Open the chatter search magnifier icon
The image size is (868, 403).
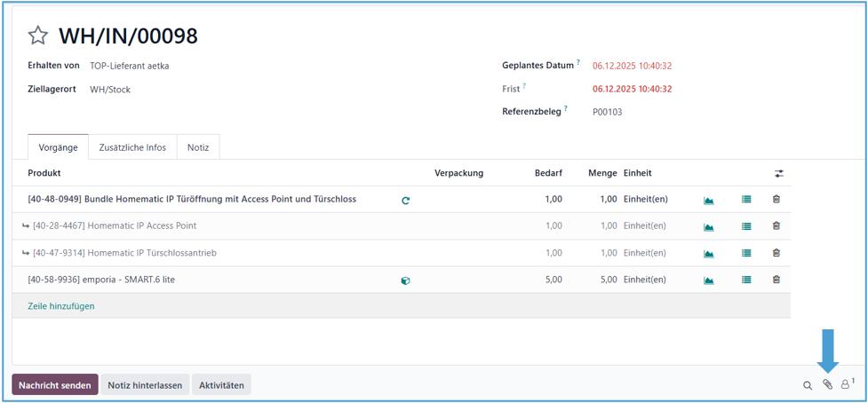(x=808, y=385)
